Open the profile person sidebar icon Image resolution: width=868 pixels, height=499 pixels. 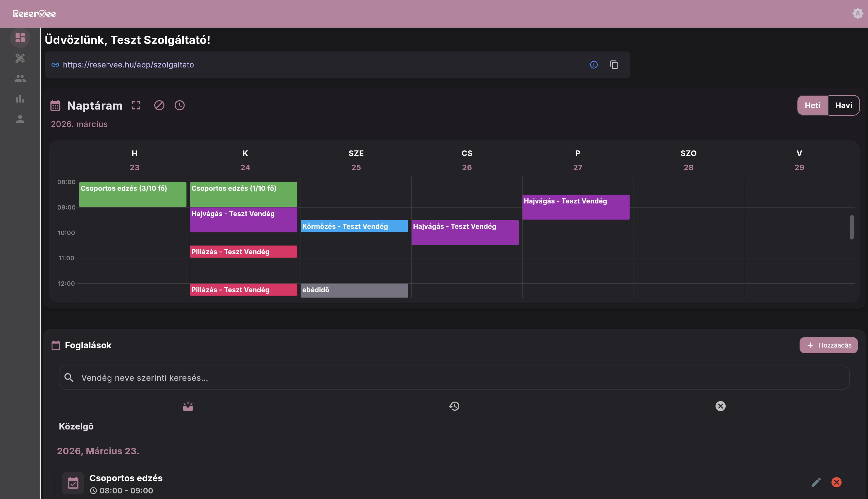(x=20, y=119)
